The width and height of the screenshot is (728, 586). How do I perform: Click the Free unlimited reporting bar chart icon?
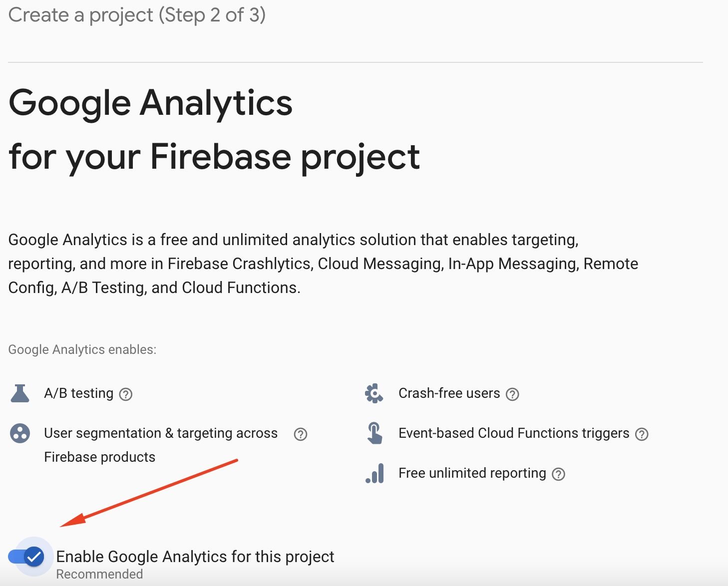[373, 474]
